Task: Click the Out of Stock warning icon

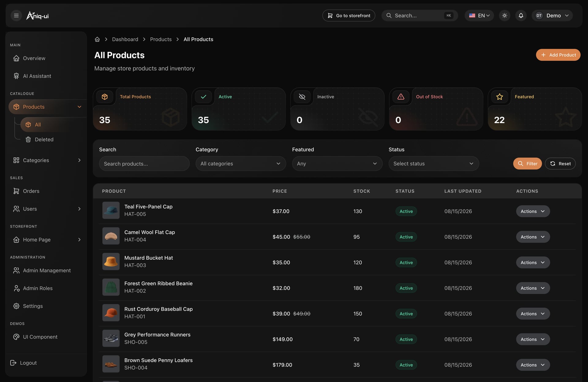Action: coord(401,97)
